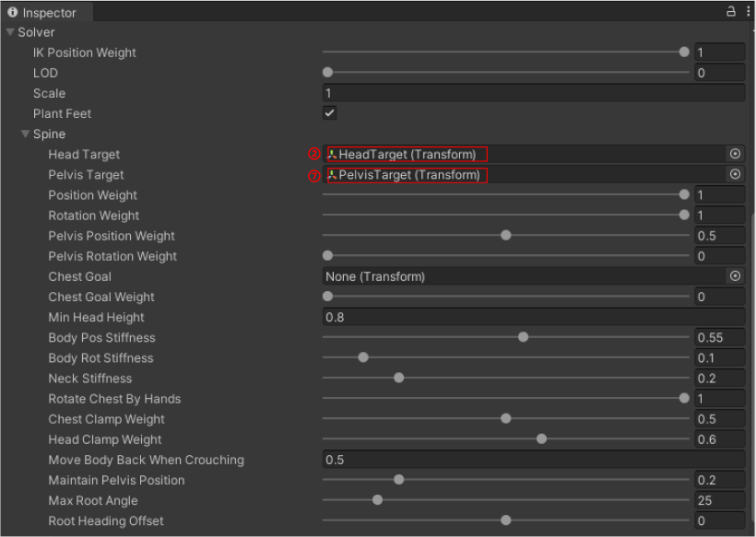756x537 pixels.
Task: Click the PelvisTarget transform icon
Action: [x=332, y=174]
